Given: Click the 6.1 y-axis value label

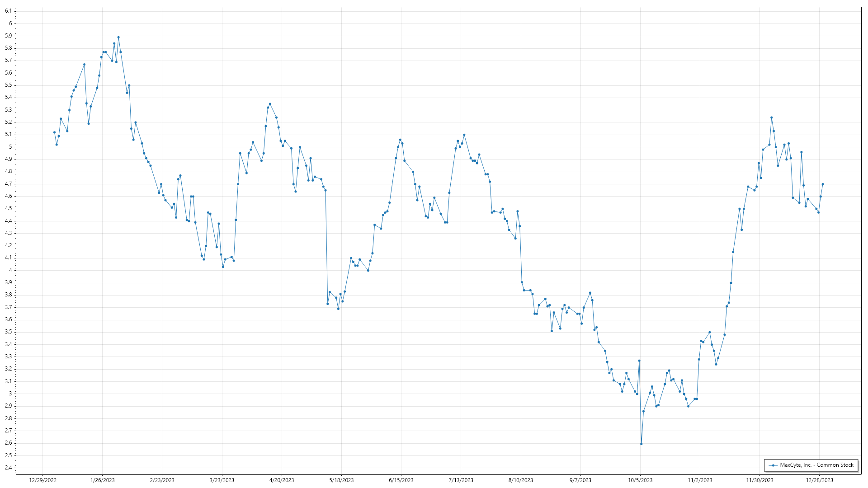Looking at the screenshot, I should pos(9,11).
